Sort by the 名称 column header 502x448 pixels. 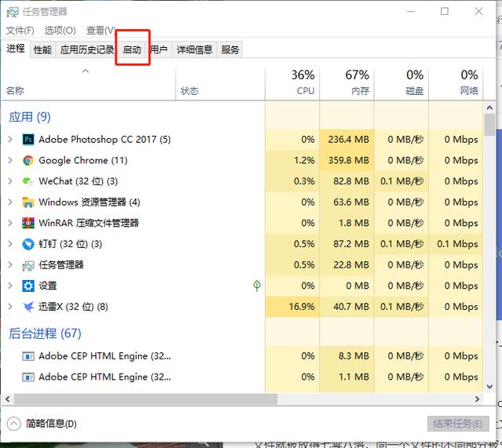(x=89, y=84)
